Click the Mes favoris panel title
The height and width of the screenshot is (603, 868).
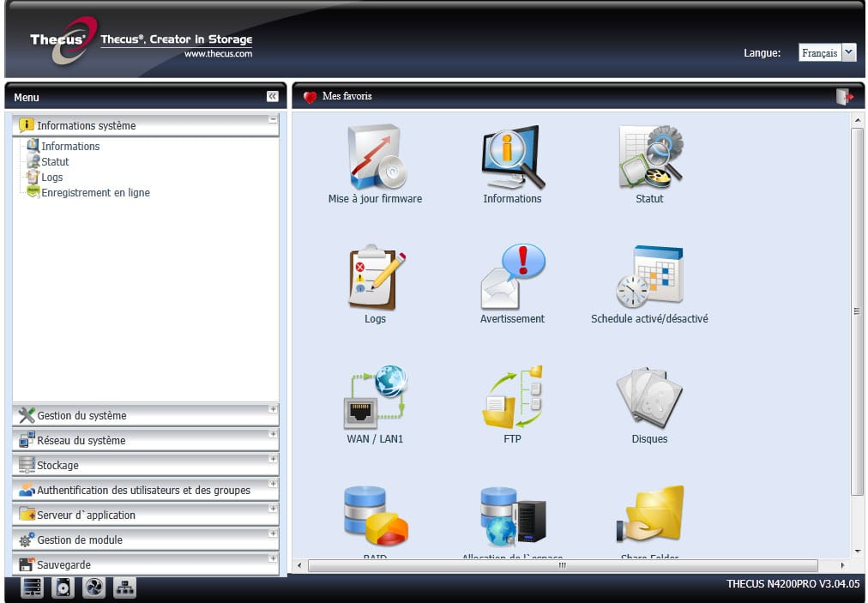[347, 96]
